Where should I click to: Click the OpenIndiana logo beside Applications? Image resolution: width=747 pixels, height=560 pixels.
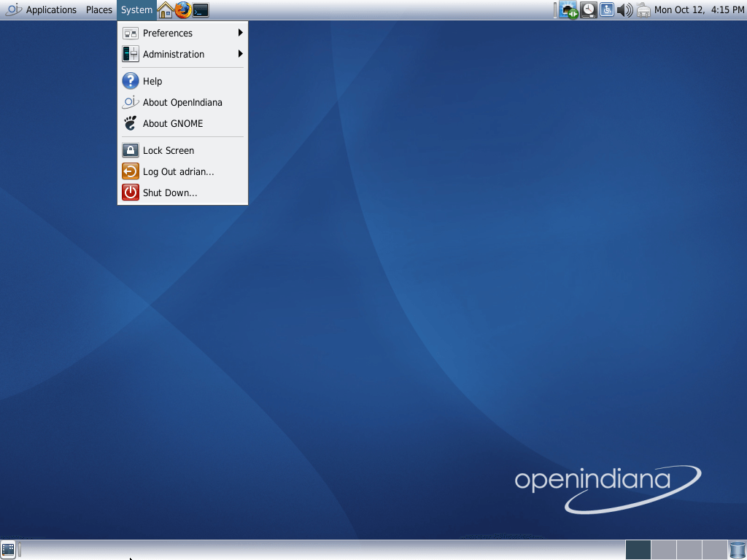(13, 9)
